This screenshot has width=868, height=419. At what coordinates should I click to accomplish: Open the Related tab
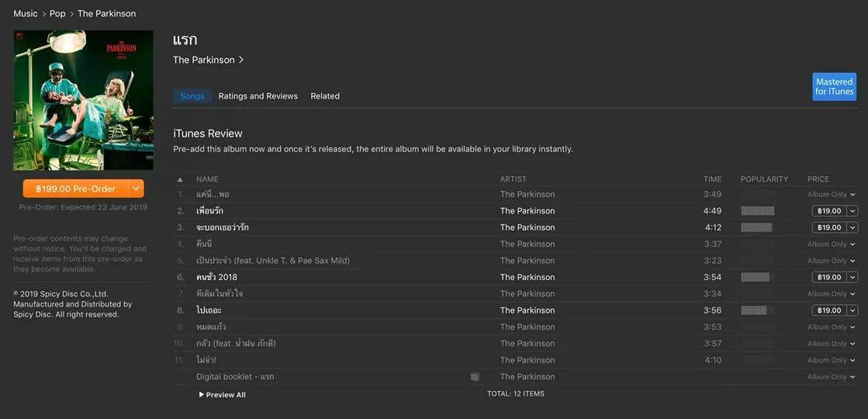[325, 95]
